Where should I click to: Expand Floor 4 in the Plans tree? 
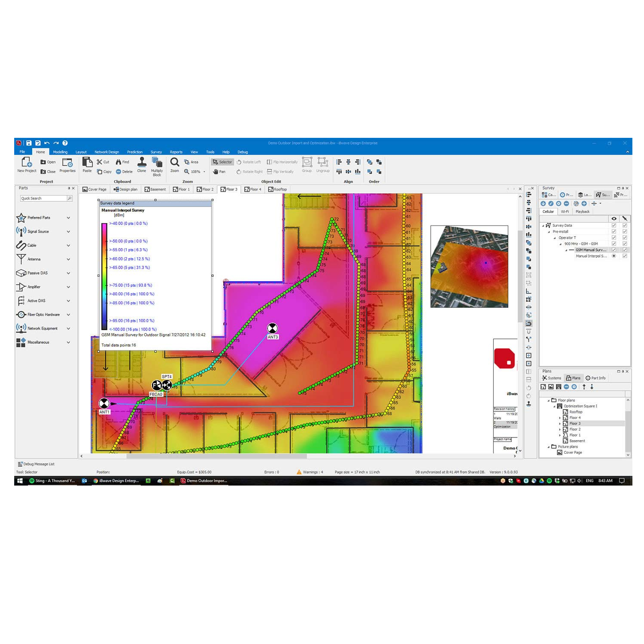pos(560,418)
